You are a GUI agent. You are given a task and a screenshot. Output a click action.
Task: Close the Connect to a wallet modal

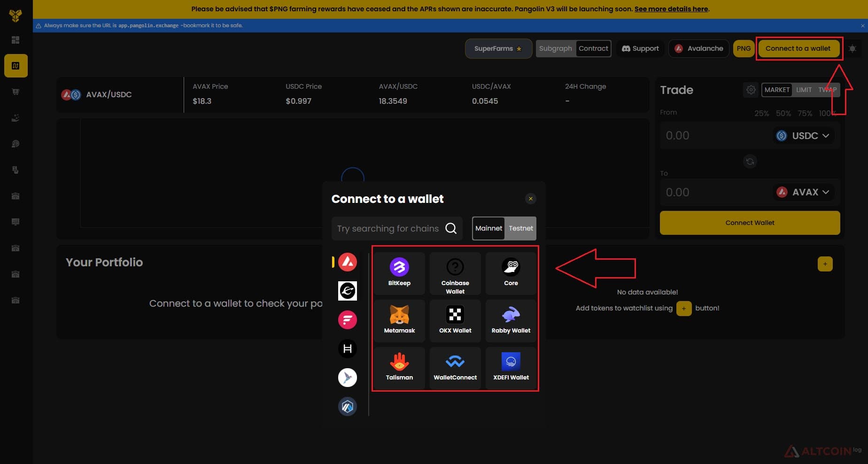531,199
